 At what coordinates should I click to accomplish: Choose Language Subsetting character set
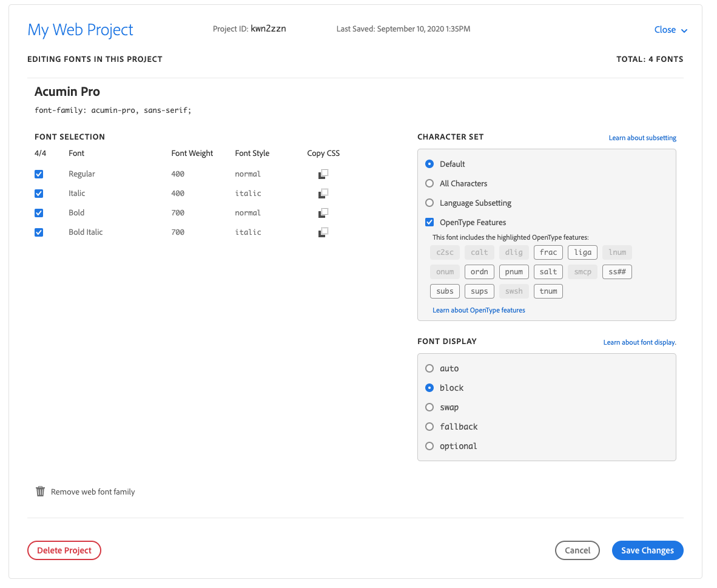click(x=429, y=203)
